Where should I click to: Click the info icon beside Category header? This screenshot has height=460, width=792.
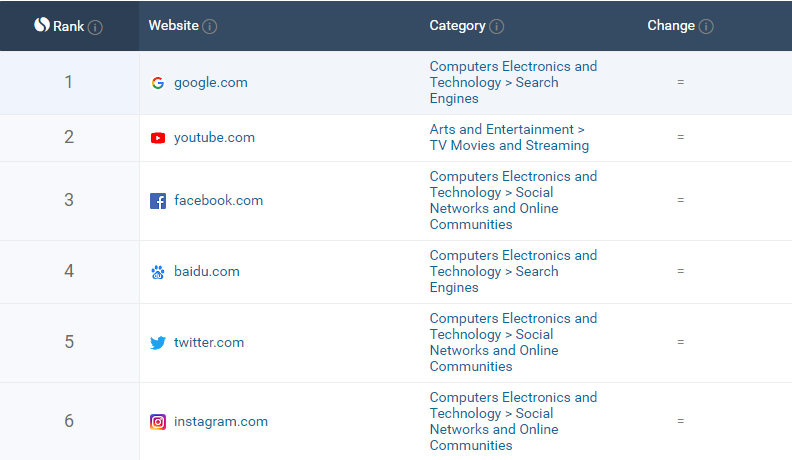tap(497, 27)
